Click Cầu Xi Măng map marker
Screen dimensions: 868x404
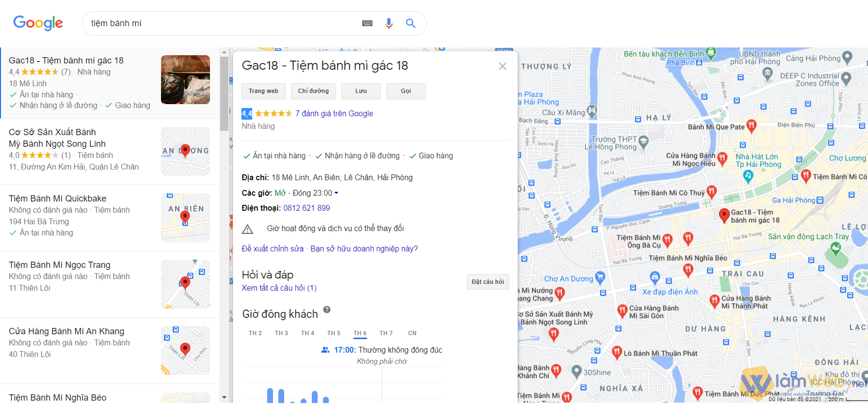click(x=592, y=112)
